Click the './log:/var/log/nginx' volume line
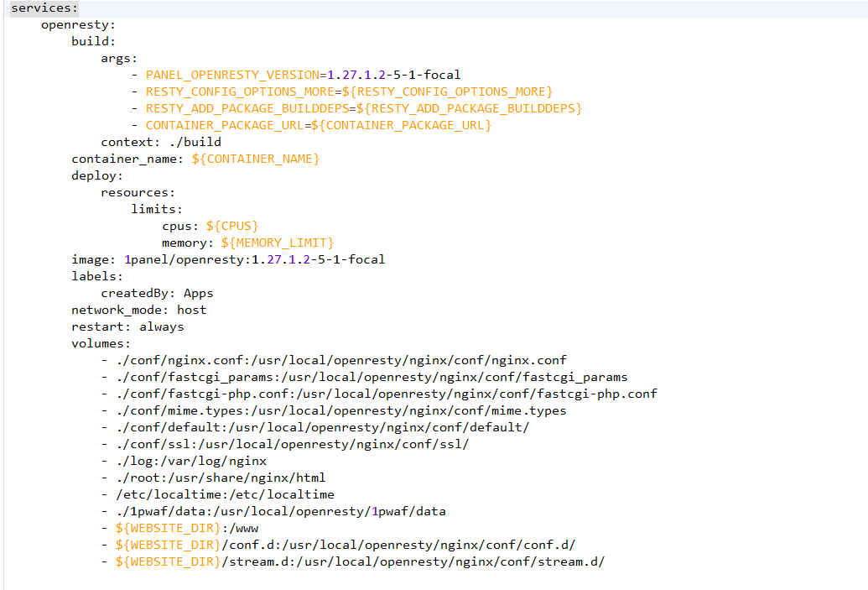Viewport: 868px width, 590px height. [190, 461]
